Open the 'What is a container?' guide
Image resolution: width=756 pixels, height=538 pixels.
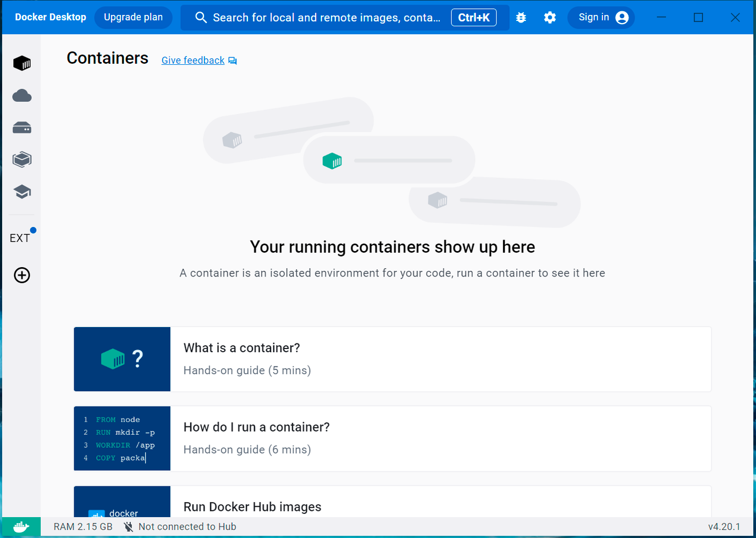point(393,359)
